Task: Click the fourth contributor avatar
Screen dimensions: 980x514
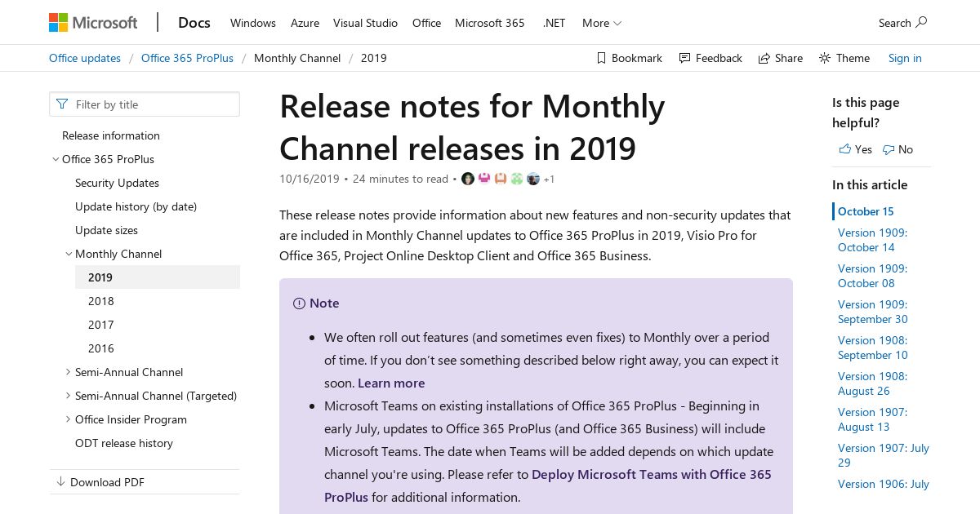Action: click(517, 179)
